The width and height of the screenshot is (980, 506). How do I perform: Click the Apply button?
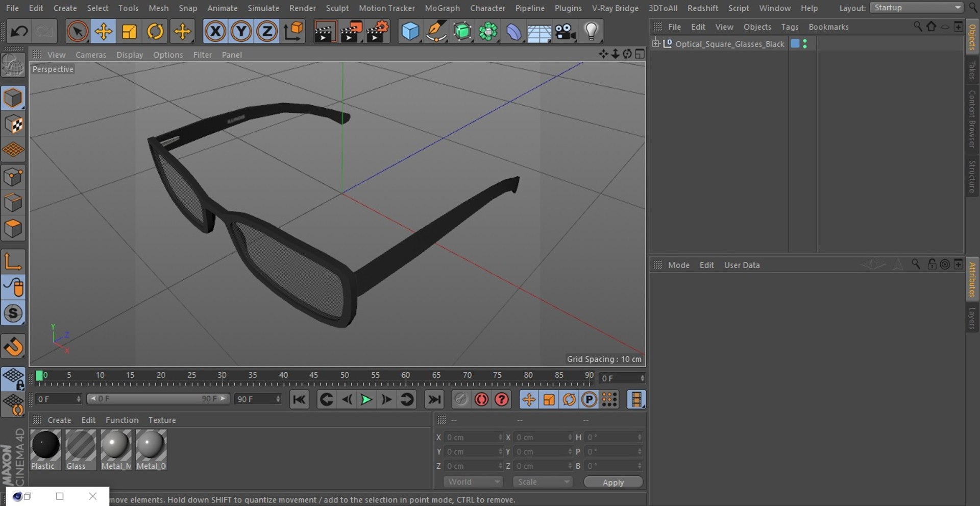613,483
